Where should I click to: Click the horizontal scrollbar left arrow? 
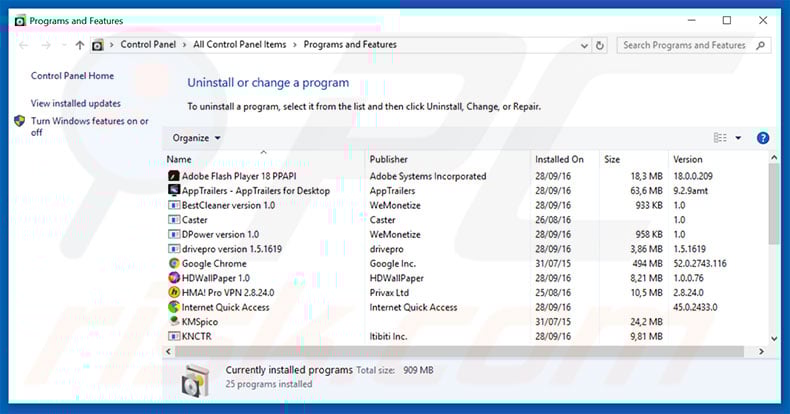pyautogui.click(x=168, y=351)
